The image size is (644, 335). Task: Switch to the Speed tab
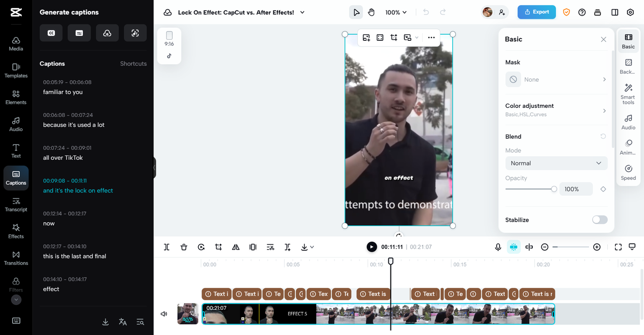click(628, 172)
